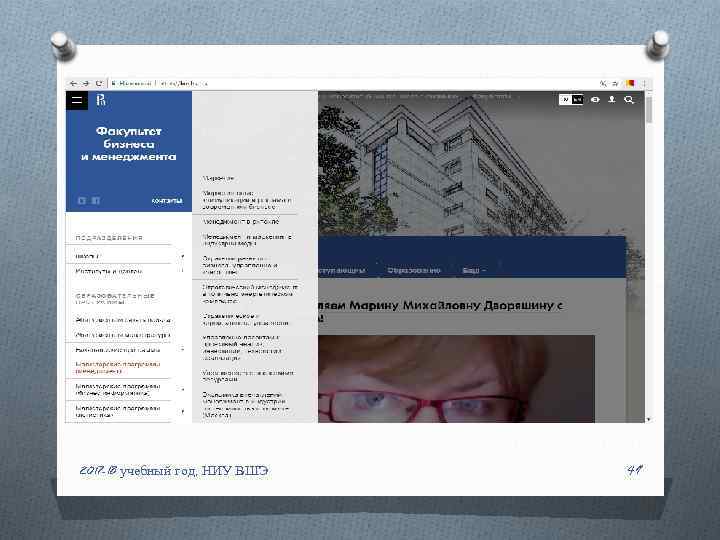Toggle the accessibility eye icon
This screenshot has height=540, width=720.
[x=595, y=99]
